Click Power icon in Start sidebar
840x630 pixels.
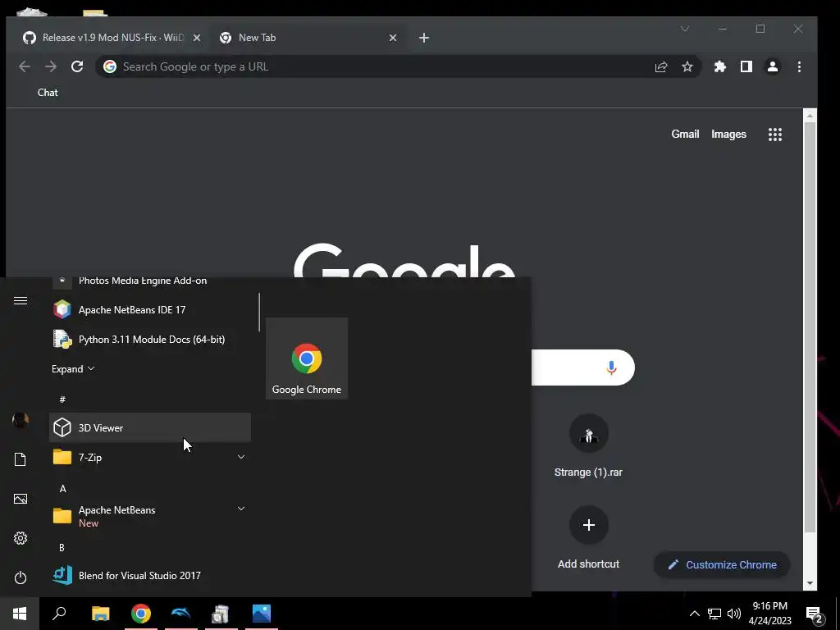click(21, 577)
